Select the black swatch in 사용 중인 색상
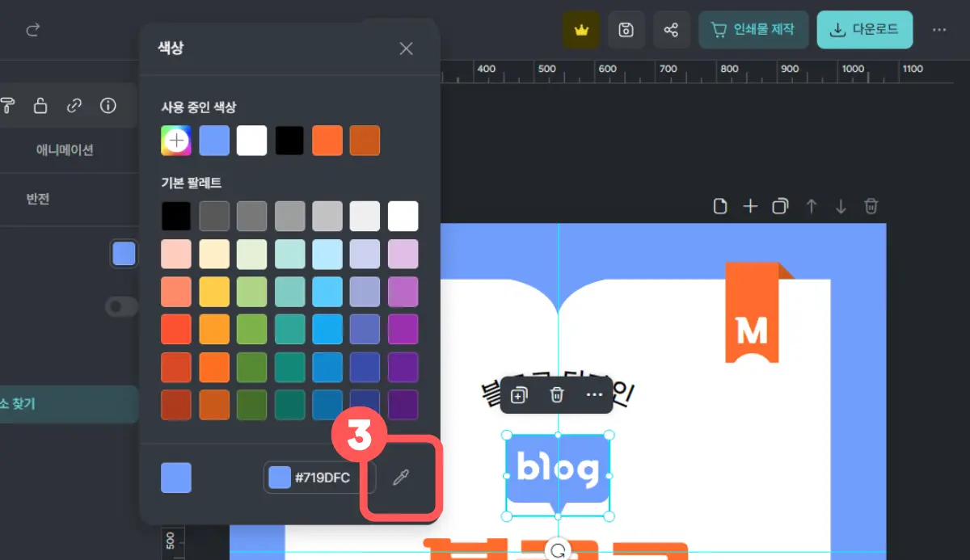This screenshot has width=970, height=560. pyautogui.click(x=289, y=141)
